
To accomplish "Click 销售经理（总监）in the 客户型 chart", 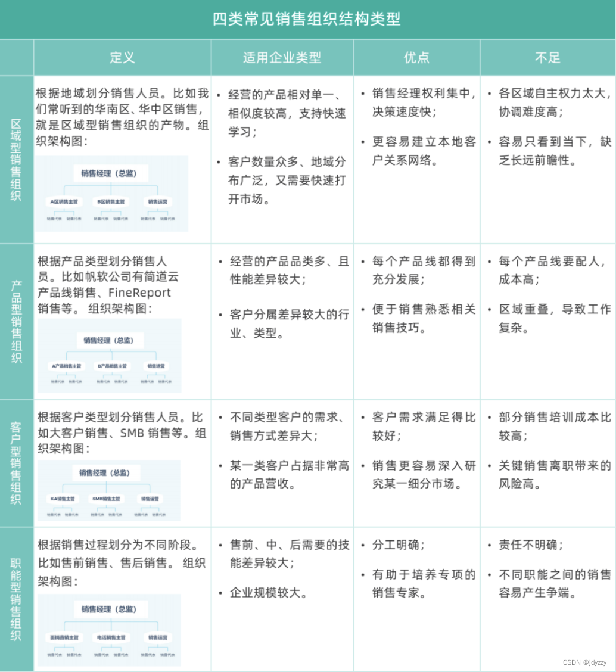I will (x=105, y=472).
